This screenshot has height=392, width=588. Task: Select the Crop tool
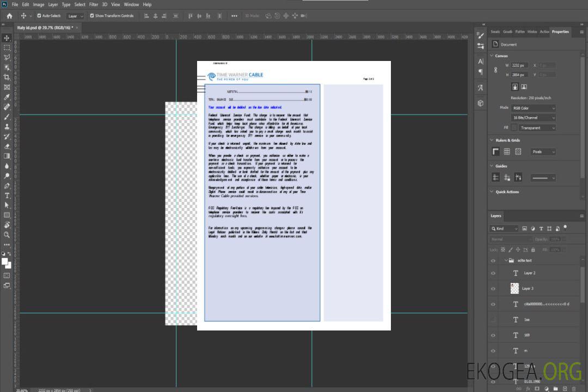pos(7,77)
